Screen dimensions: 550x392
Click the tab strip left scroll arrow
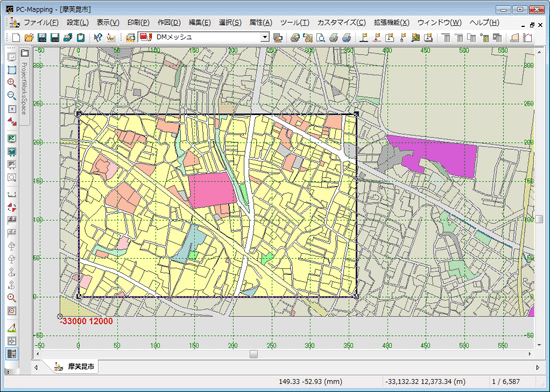[x=36, y=367]
